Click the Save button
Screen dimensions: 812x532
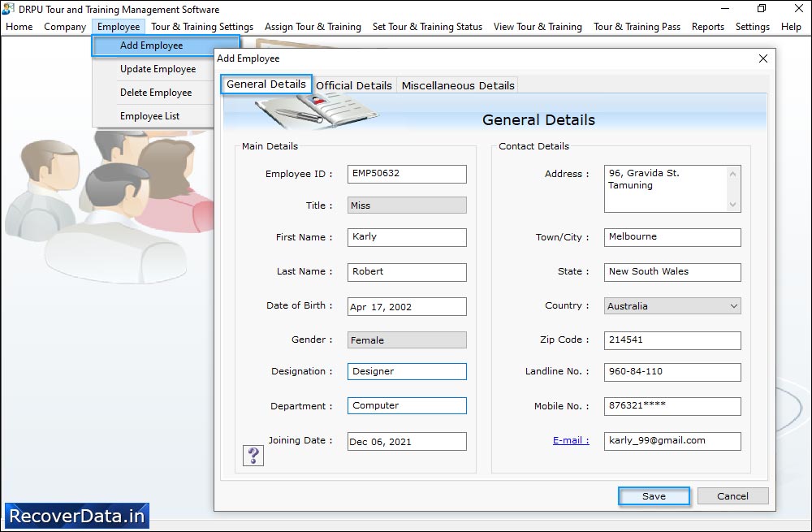click(x=654, y=496)
